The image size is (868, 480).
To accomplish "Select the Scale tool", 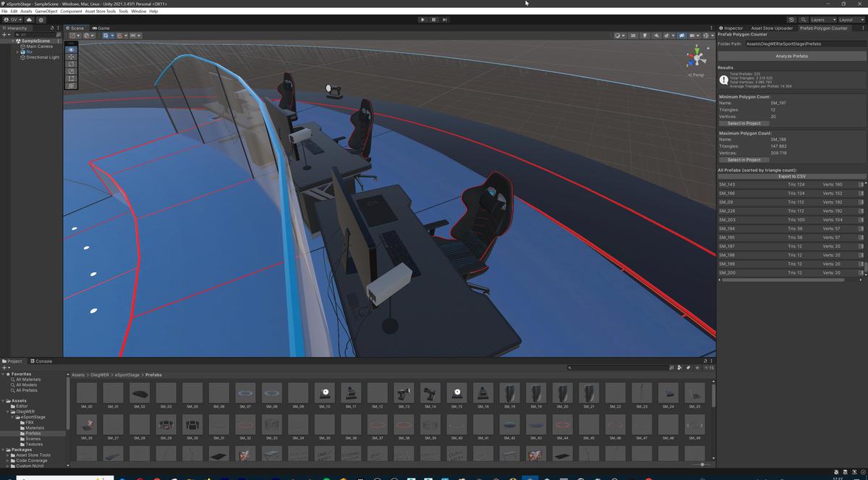I will click(x=71, y=71).
